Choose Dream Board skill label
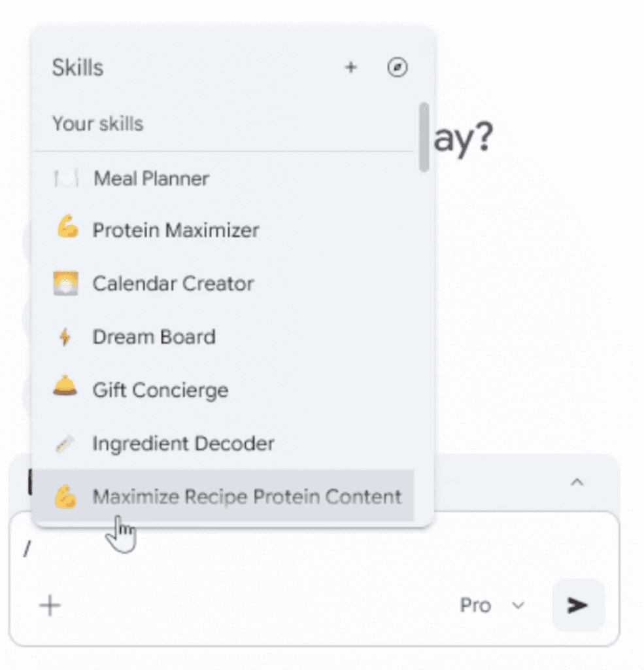The image size is (644, 670). pos(154,337)
